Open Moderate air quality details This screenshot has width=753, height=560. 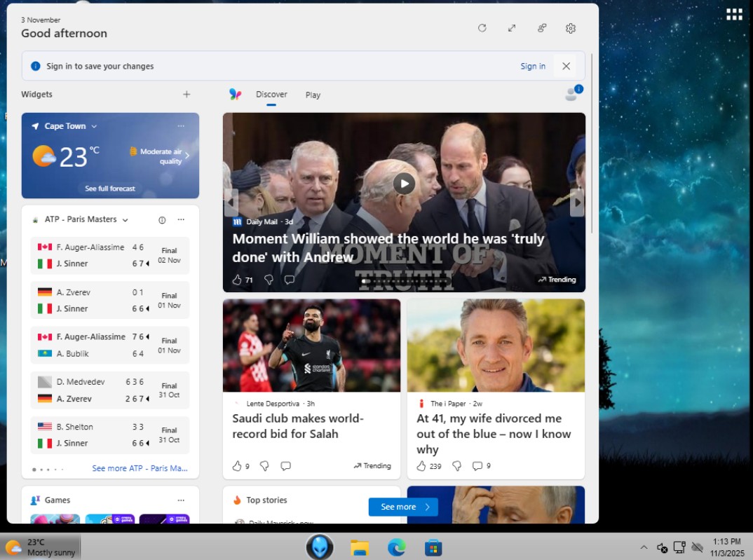pos(159,156)
